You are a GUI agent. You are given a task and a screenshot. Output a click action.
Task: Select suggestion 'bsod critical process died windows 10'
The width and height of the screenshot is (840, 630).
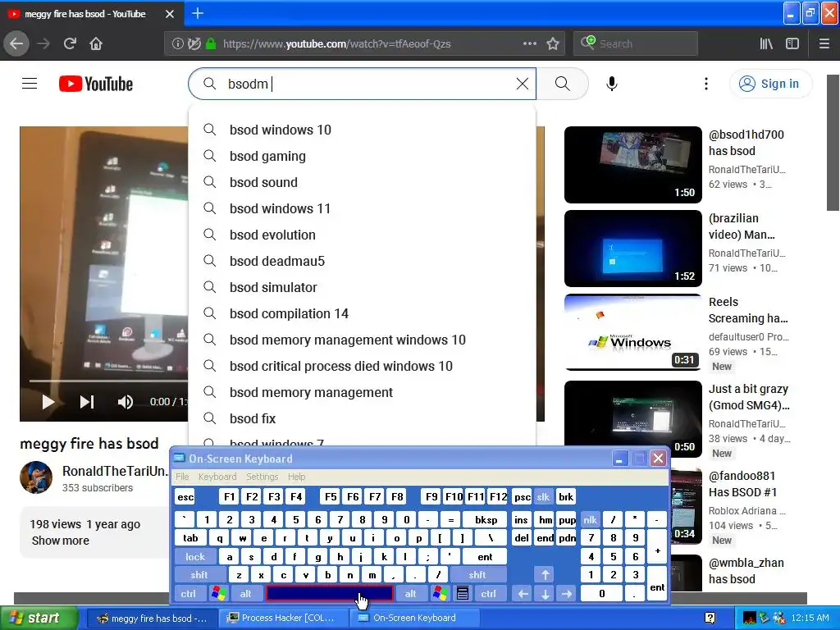(x=362, y=366)
